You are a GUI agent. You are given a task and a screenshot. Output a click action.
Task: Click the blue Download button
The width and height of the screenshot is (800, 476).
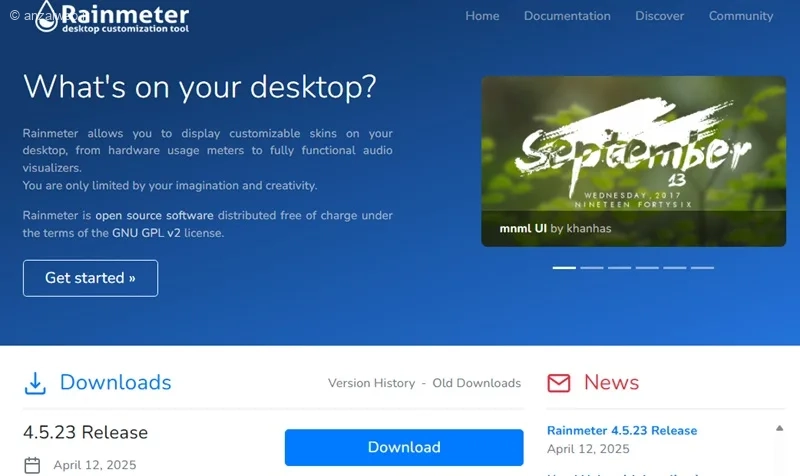pos(403,447)
